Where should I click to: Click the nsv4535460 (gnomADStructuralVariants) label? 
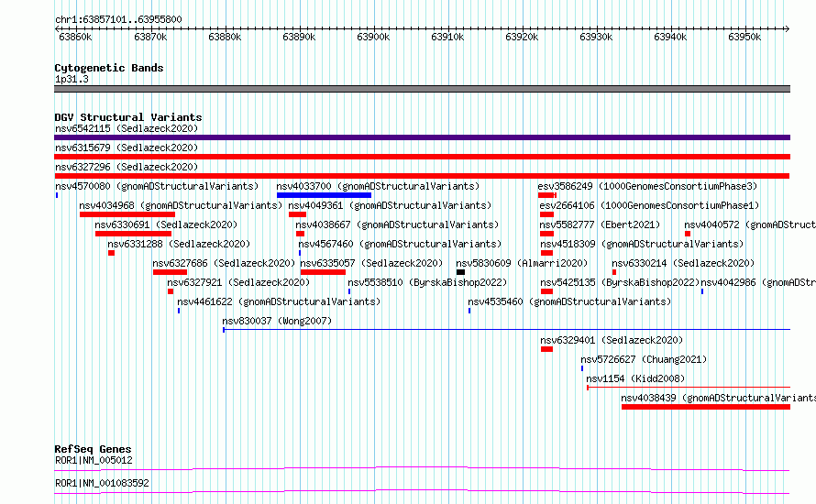569,301
